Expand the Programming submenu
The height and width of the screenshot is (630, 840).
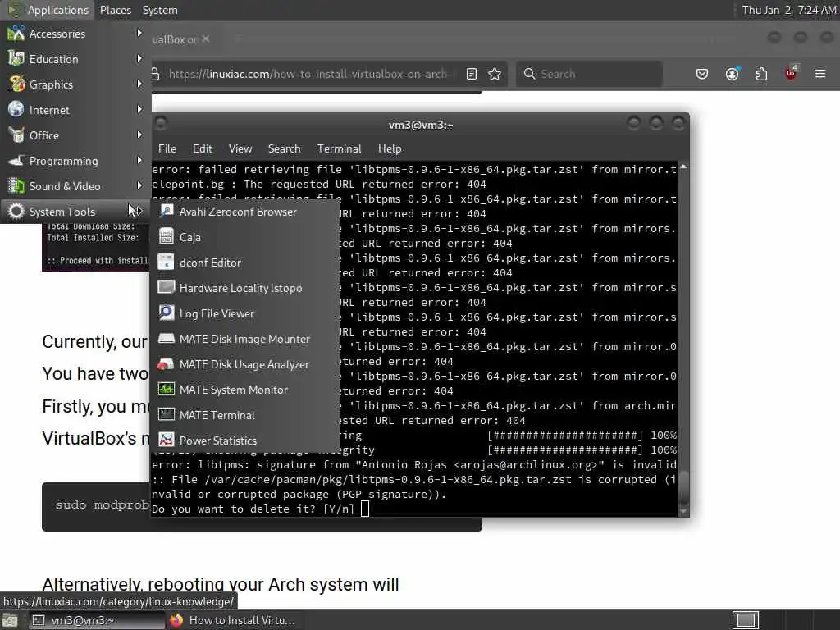[x=75, y=161]
